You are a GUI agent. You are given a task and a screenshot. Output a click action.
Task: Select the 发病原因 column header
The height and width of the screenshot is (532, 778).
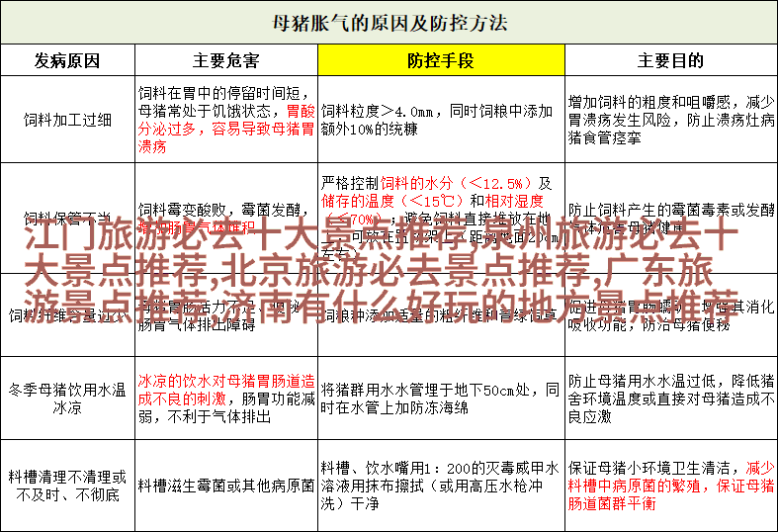click(67, 60)
